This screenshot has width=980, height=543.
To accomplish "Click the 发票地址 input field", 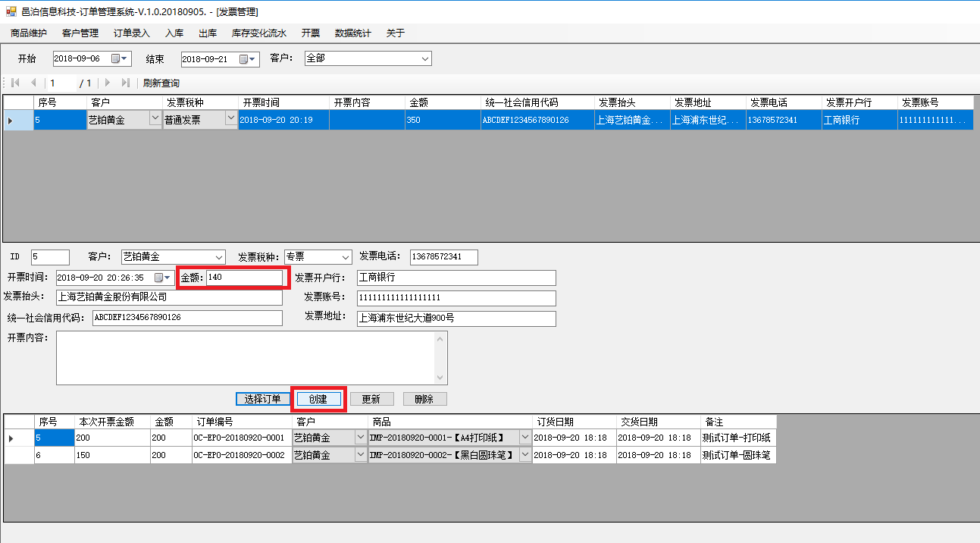I will [x=456, y=319].
